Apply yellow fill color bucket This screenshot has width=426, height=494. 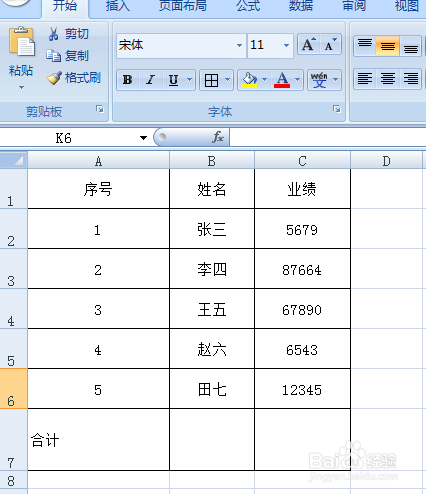point(249,80)
